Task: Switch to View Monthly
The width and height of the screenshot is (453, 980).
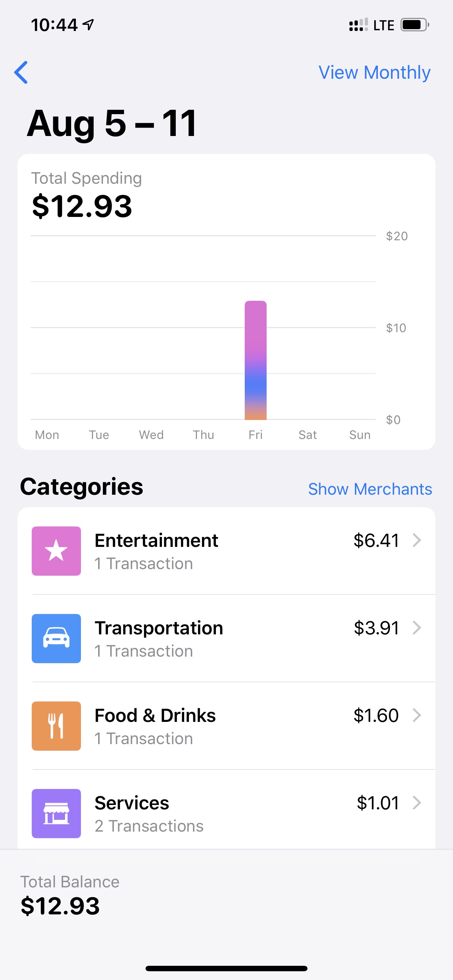Action: click(375, 72)
